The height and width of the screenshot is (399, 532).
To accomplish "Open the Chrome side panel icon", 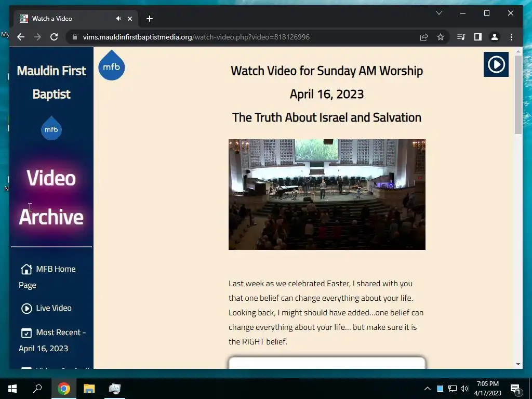I will pos(478,37).
